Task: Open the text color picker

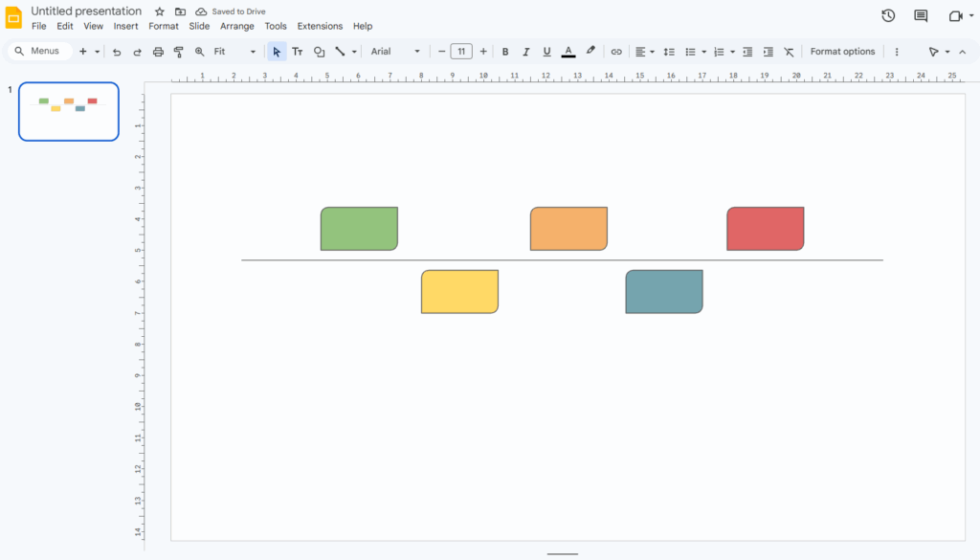Action: (x=568, y=52)
